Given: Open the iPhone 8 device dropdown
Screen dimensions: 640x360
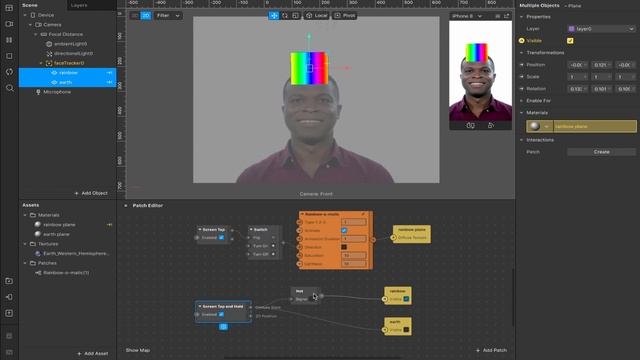Looking at the screenshot, I should [467, 16].
